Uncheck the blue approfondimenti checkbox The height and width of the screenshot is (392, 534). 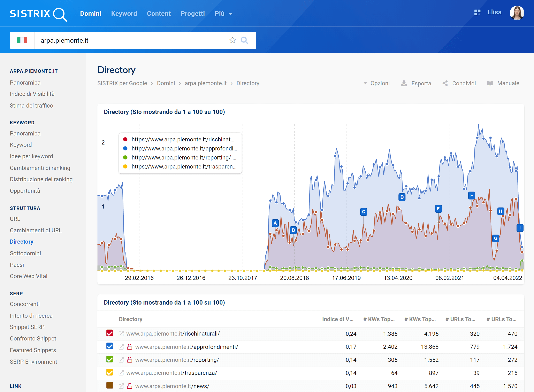tap(109, 346)
